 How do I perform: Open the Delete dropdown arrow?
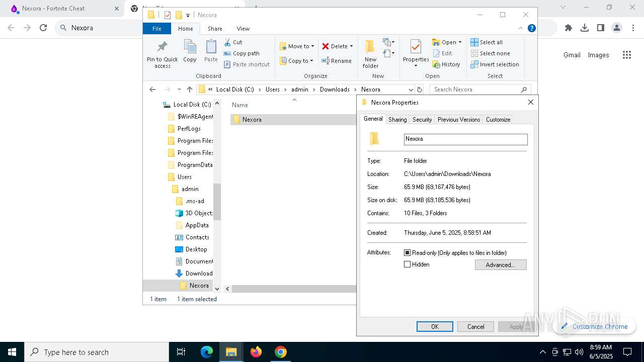[351, 46]
